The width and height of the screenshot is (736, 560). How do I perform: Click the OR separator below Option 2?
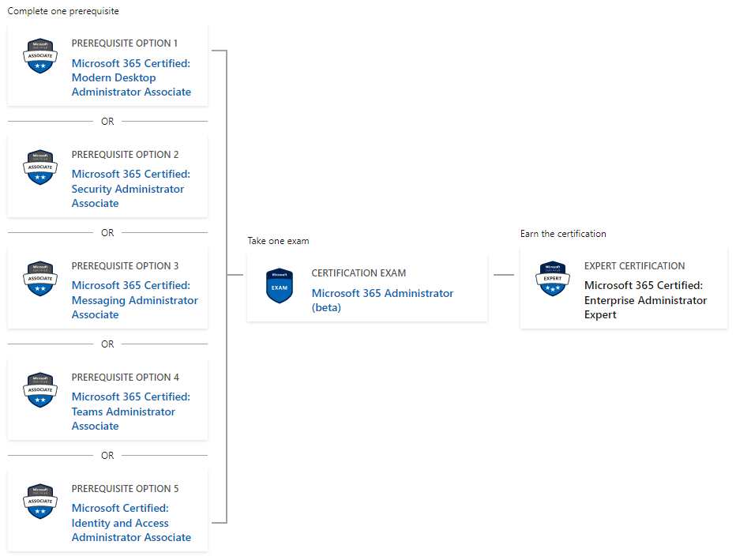pyautogui.click(x=107, y=233)
